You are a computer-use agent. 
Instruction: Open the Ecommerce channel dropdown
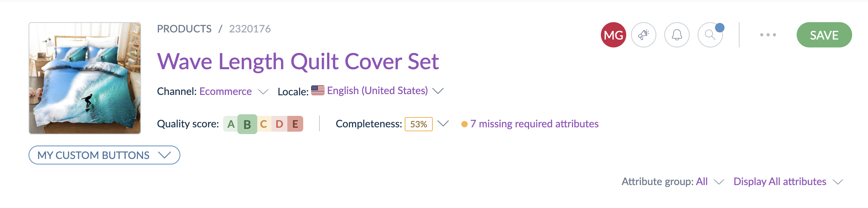[233, 91]
